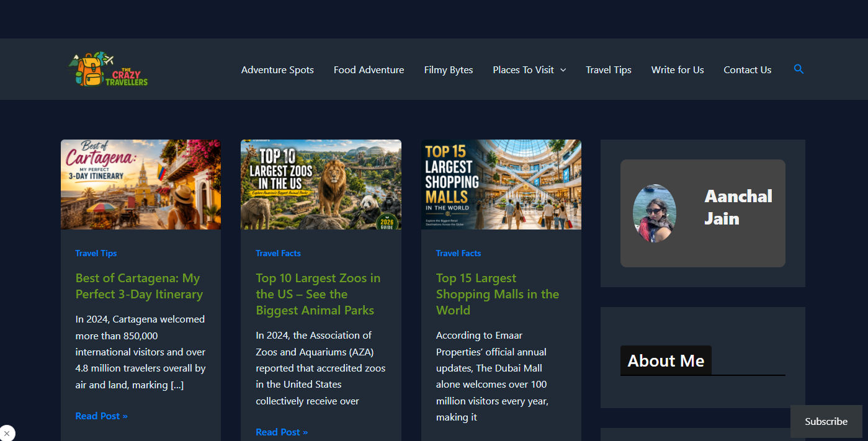The height and width of the screenshot is (441, 868).
Task: Open Best of Cartagena post title
Action: [140, 286]
